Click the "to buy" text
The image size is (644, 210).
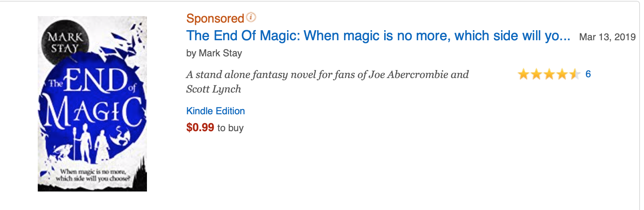click(x=230, y=128)
